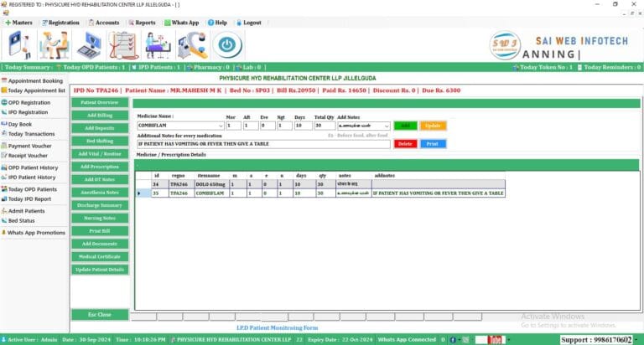The height and width of the screenshot is (345, 644).
Task: Click the Add Billing button
Action: pos(100,116)
